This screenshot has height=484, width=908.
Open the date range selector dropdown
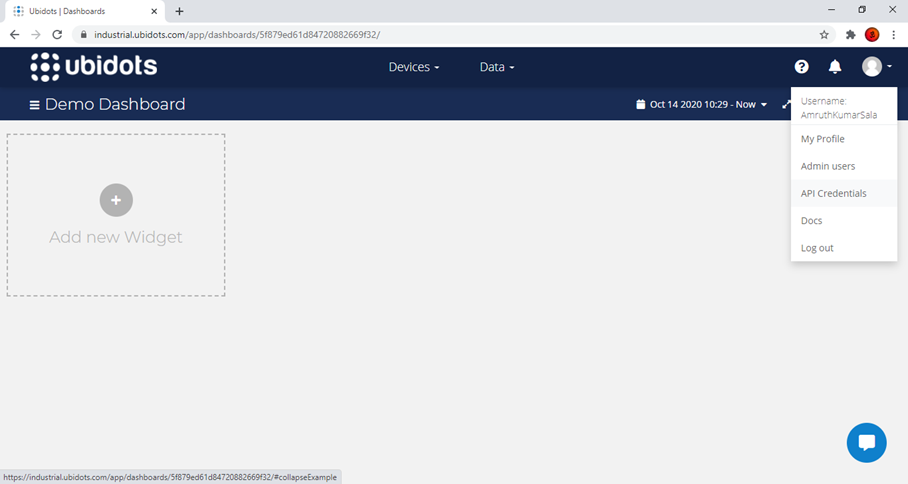(701, 105)
